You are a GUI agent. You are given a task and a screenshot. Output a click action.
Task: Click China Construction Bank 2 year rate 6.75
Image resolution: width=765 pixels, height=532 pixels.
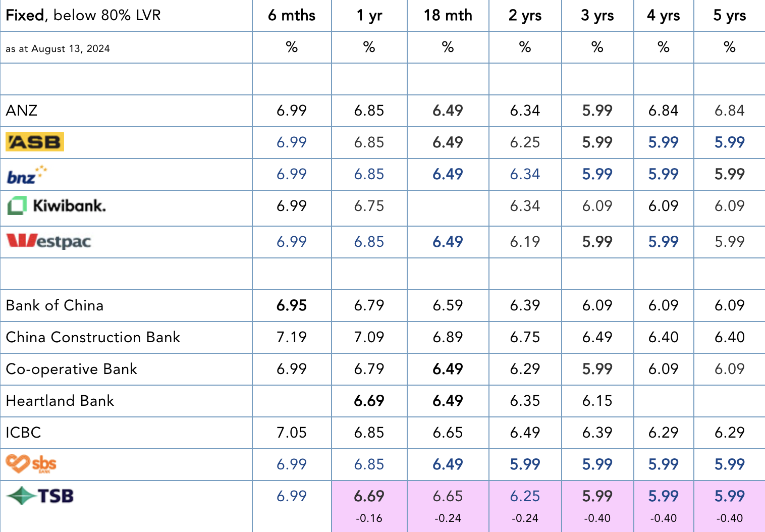pos(525,337)
